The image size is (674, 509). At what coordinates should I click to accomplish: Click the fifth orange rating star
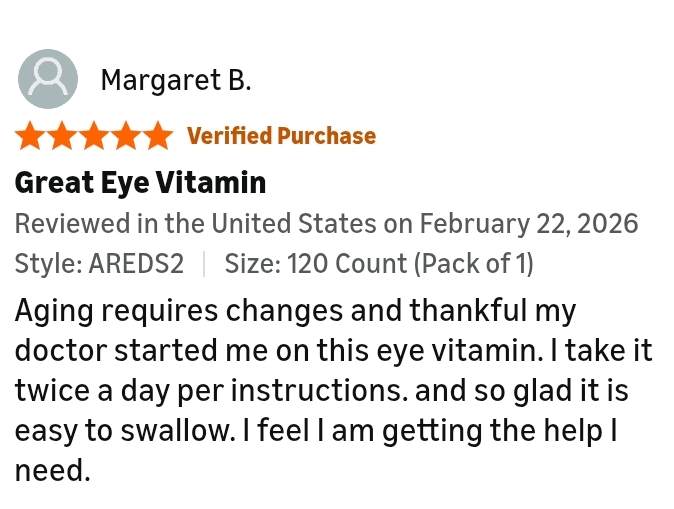coord(158,136)
